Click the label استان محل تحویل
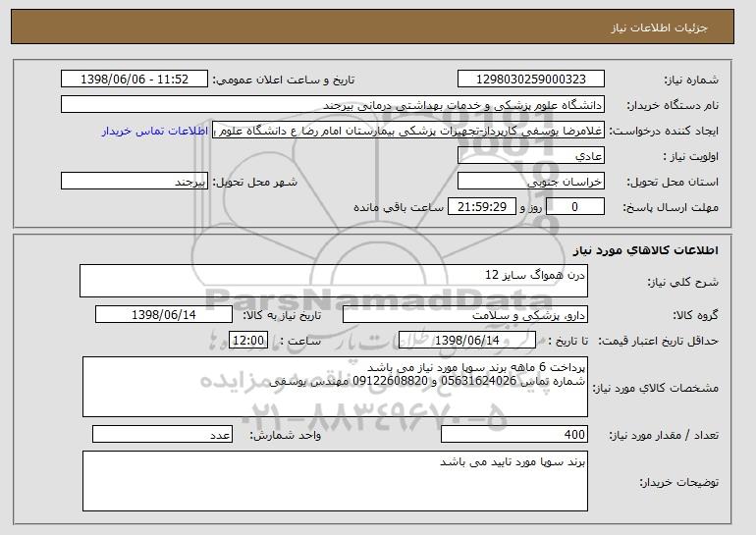 (673, 183)
